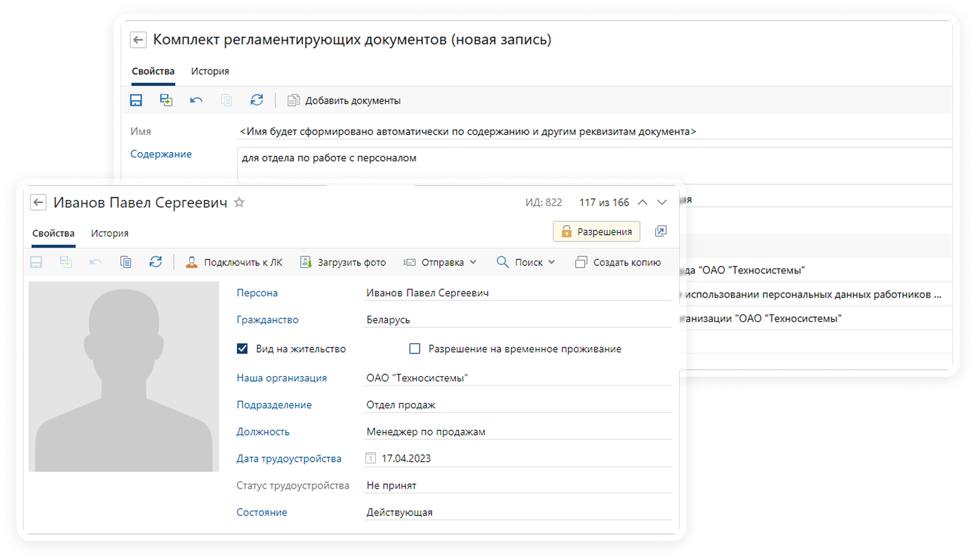The width and height of the screenshot is (976, 560).
Task: Click Создать копию
Action: coord(618,262)
